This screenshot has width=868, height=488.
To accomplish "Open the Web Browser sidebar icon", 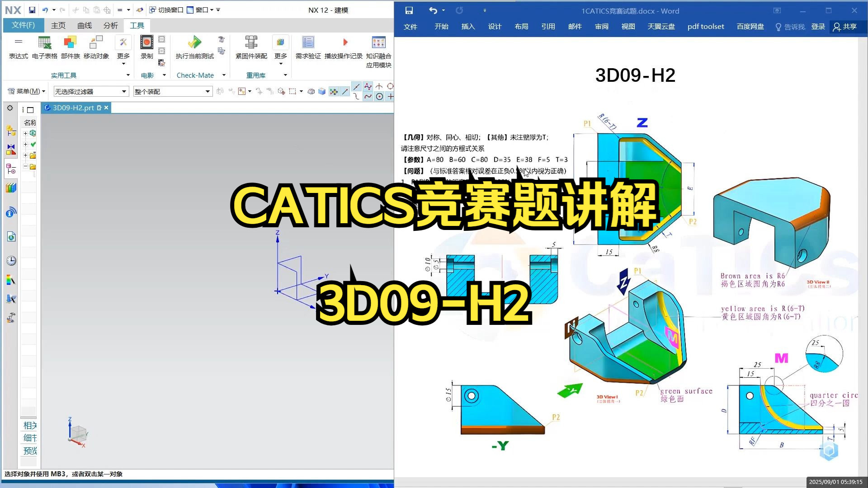I will click(11, 237).
